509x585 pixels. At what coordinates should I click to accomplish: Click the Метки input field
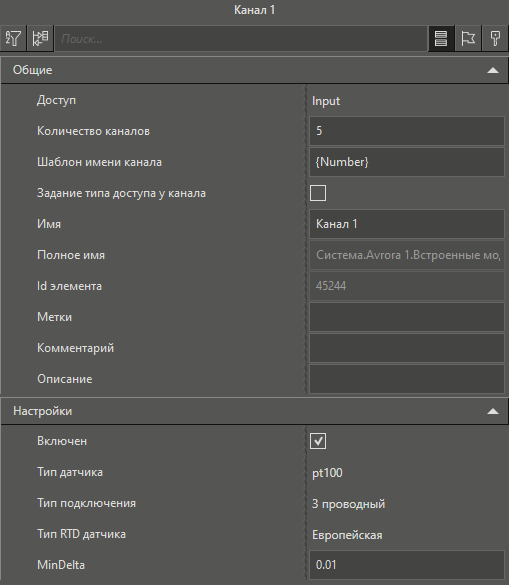[407, 317]
